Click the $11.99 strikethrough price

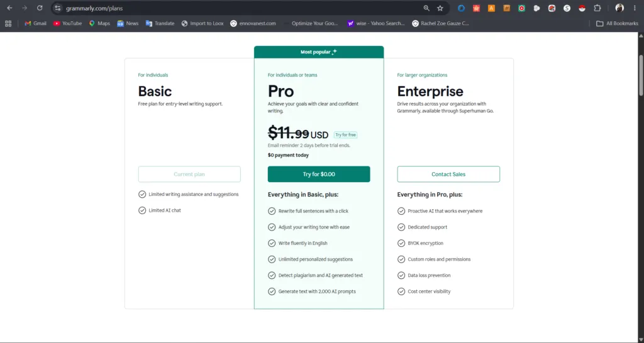(x=288, y=133)
